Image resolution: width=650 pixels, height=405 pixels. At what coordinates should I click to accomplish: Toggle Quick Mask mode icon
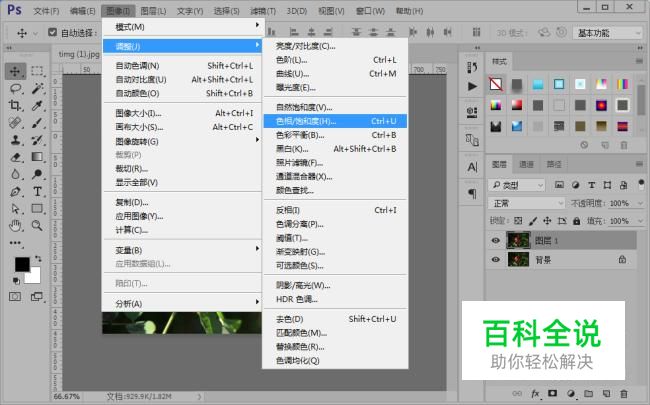tap(15, 297)
